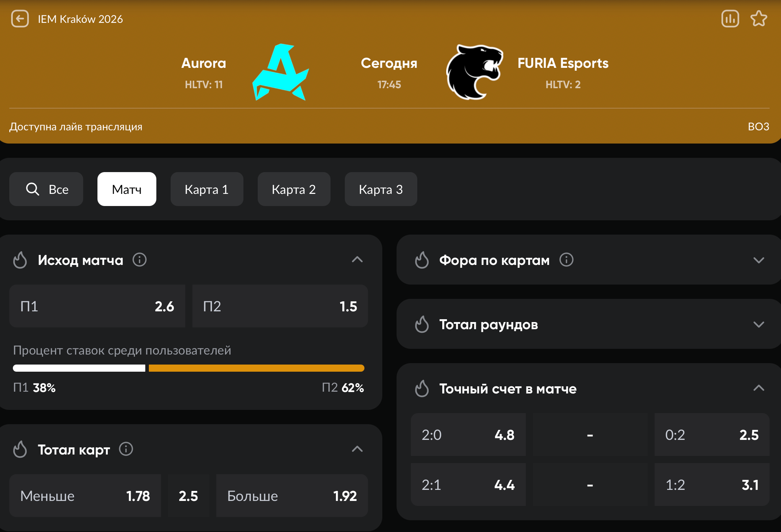Image resolution: width=781 pixels, height=532 pixels.
Task: Select П1 outcome at odds 2.6
Action: coord(97,306)
